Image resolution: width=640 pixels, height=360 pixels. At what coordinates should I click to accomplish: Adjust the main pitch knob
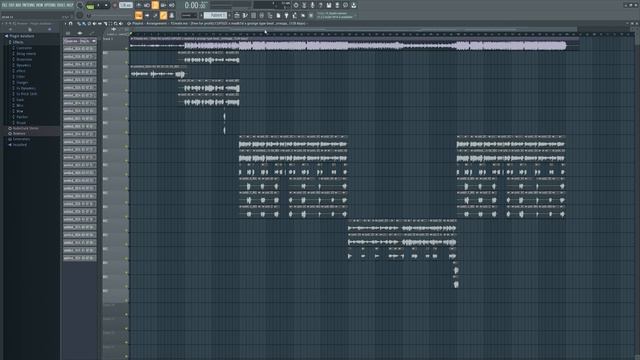point(80,15)
